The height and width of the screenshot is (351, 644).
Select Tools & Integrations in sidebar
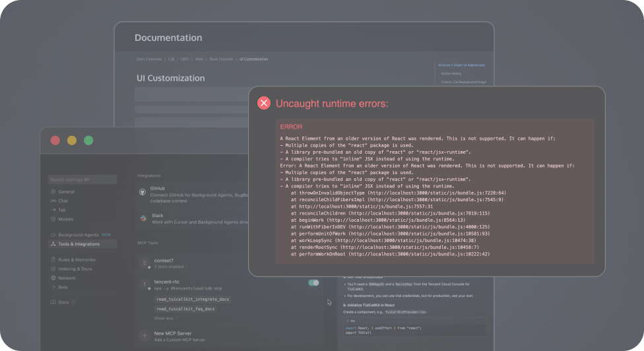[x=78, y=244]
